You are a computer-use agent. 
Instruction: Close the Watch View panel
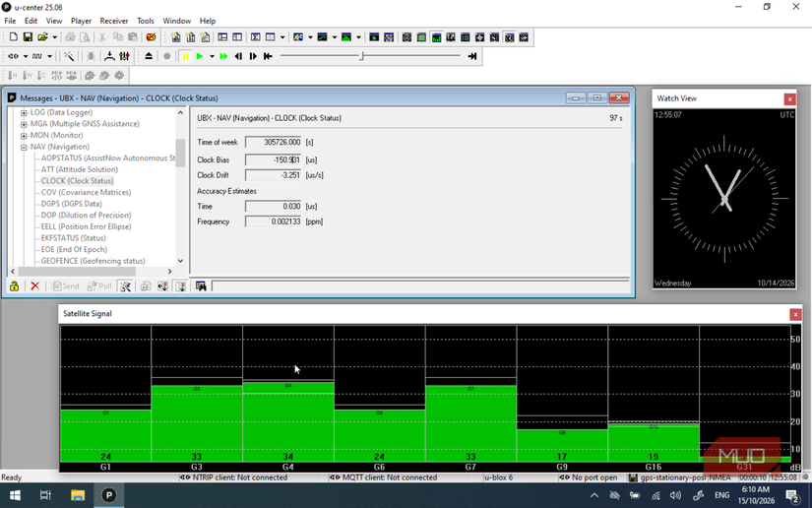[x=789, y=98]
